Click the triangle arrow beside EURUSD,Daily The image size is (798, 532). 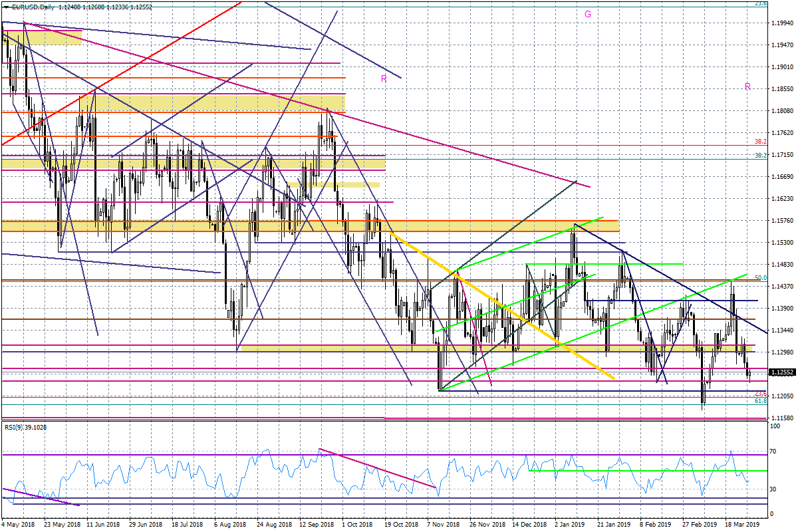pyautogui.click(x=6, y=6)
